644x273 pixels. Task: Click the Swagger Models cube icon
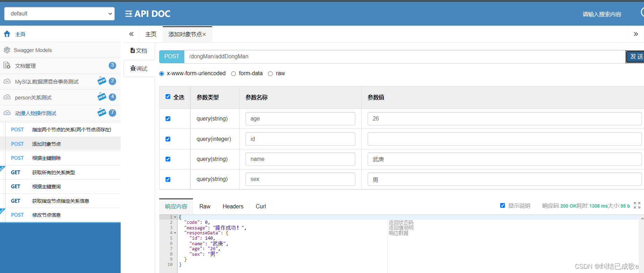(7, 50)
